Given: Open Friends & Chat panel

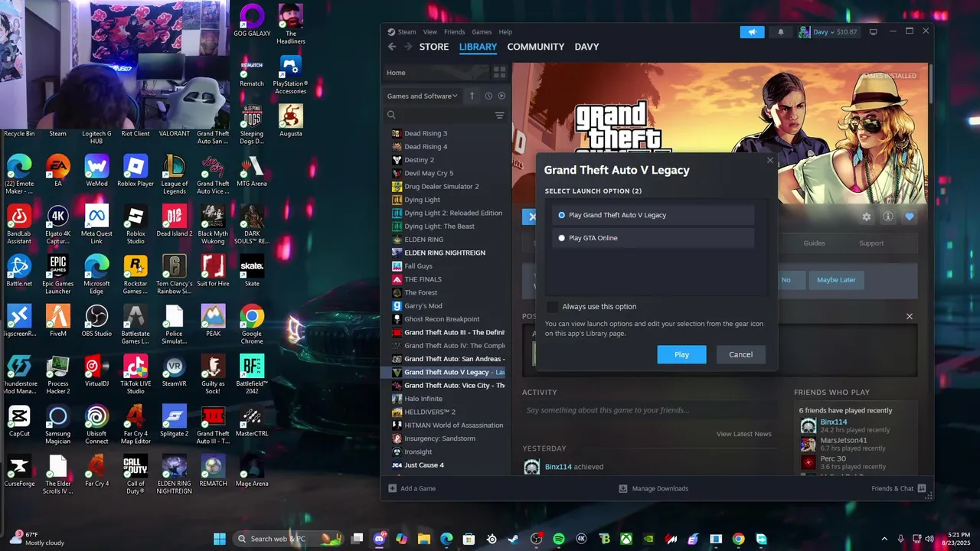Looking at the screenshot, I should coord(899,488).
